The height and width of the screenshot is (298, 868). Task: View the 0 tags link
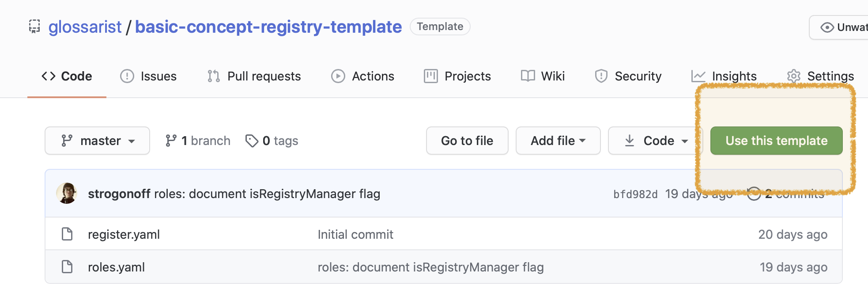point(272,141)
